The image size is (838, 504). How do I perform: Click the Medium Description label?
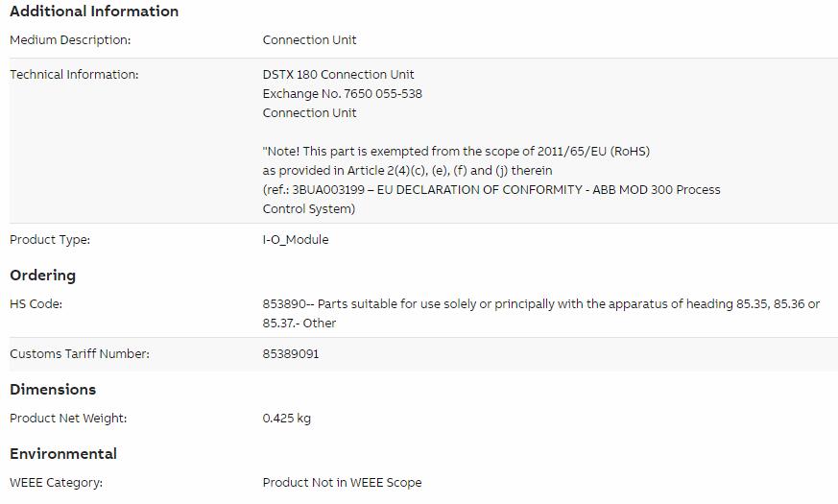[70, 40]
